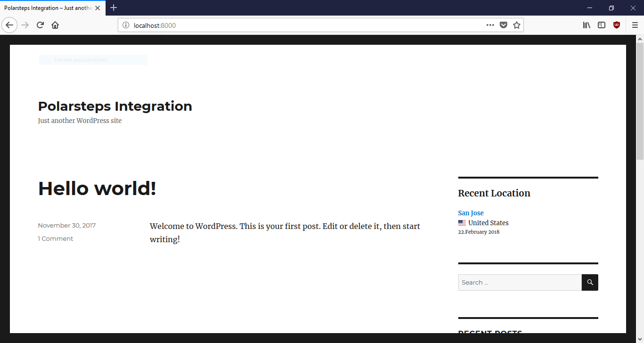Viewport: 644px width, 343px height.
Task: Open the browser home page
Action: [55, 25]
